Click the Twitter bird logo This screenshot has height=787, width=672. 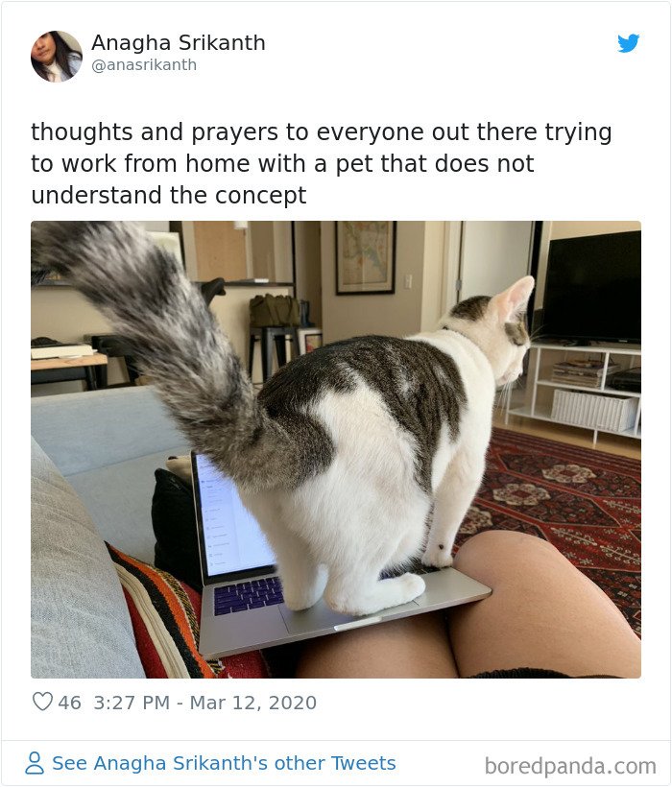(x=629, y=43)
